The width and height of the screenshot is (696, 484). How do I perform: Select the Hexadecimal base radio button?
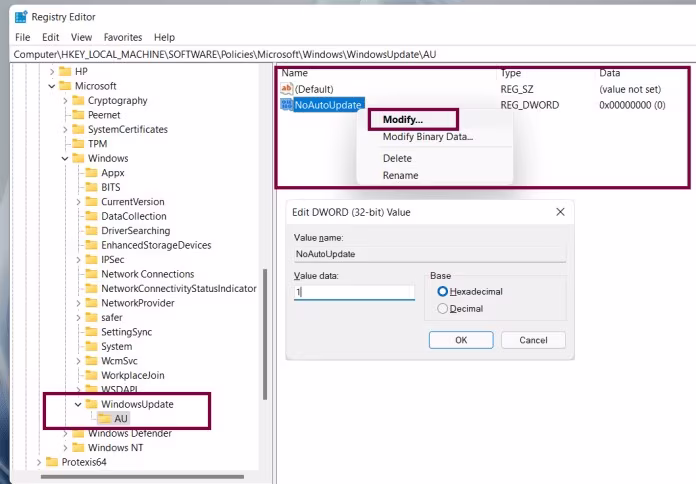[443, 291]
